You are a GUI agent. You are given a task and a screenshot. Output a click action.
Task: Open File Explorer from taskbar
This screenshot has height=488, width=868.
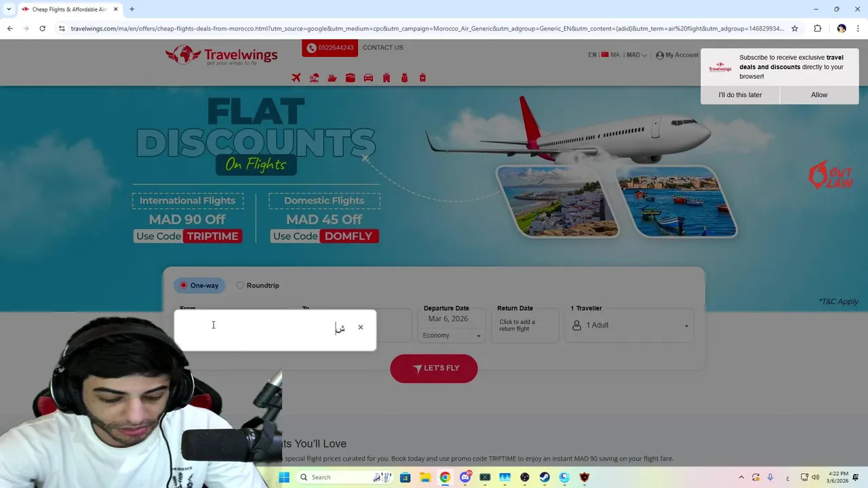coord(425,477)
